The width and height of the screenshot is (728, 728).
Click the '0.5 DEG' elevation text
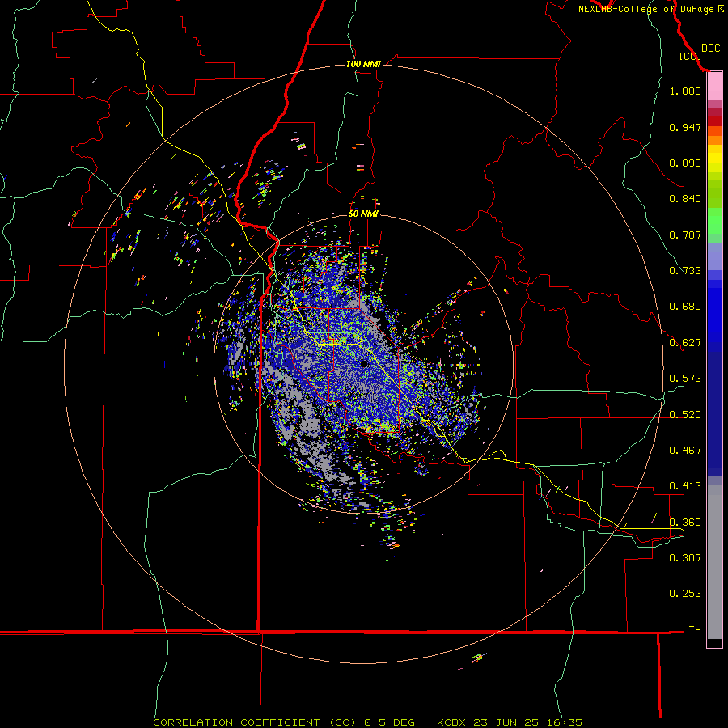390,722
